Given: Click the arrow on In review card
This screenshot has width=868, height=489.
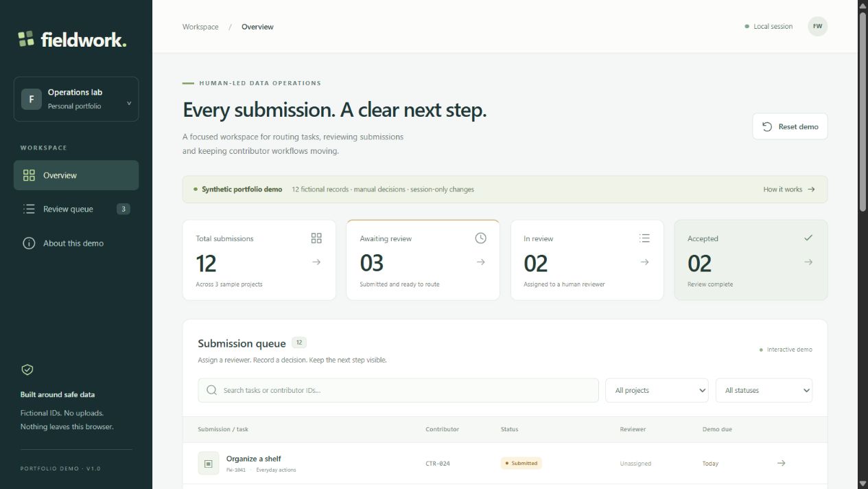Looking at the screenshot, I should click(644, 262).
